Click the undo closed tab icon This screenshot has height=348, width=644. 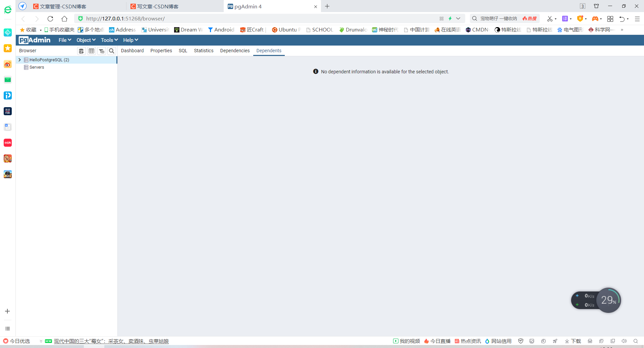point(622,19)
